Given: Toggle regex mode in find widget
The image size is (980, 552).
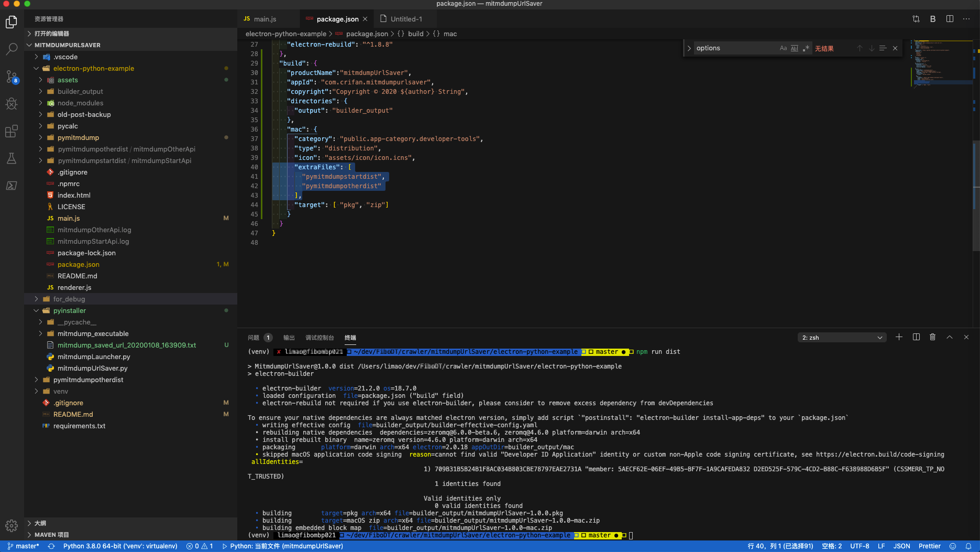Looking at the screenshot, I should (807, 48).
